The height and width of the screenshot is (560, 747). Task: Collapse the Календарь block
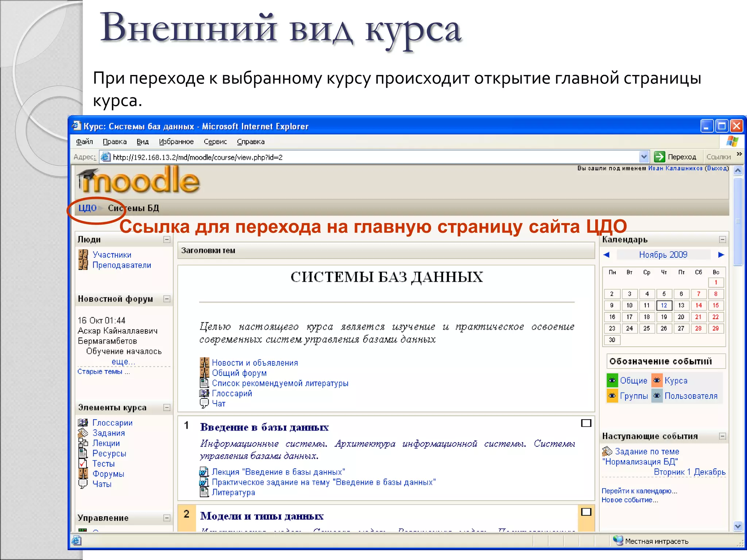722,240
